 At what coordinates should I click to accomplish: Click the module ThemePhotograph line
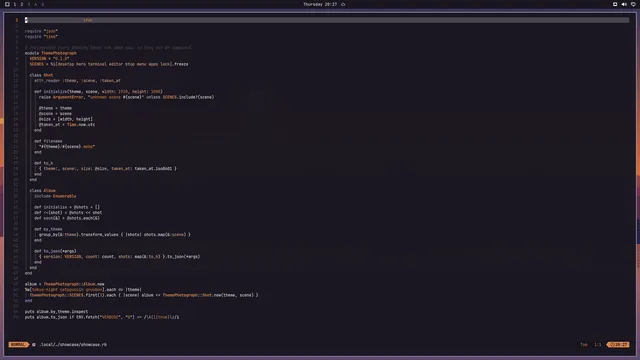(51, 53)
